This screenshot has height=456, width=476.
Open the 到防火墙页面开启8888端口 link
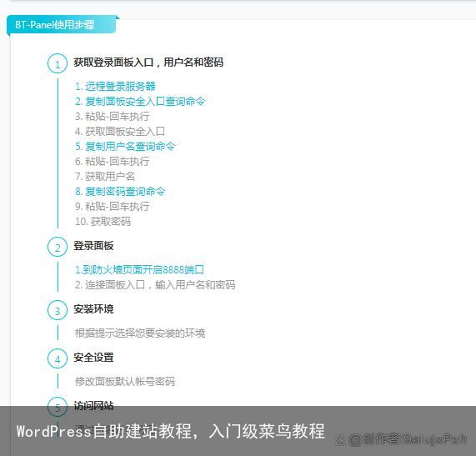139,269
